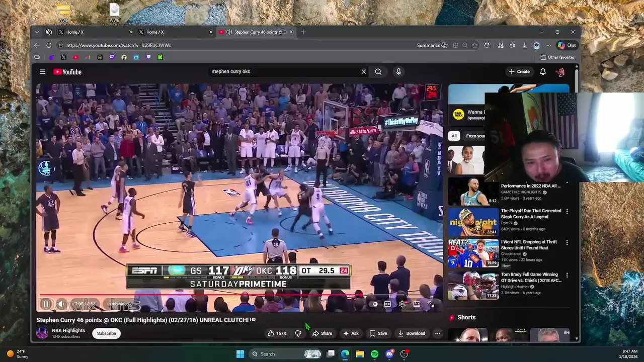Image resolution: width=644 pixels, height=362 pixels.
Task: Mute the video volume speaker icon
Action: 61,304
